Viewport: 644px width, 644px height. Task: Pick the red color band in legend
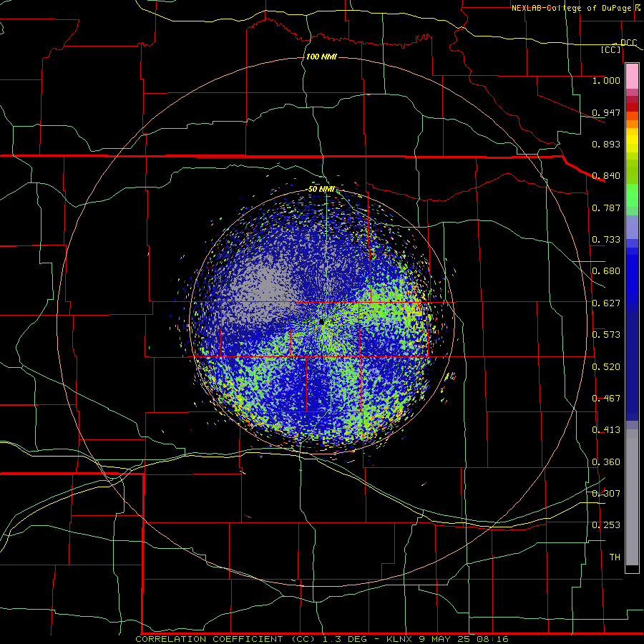(632, 107)
